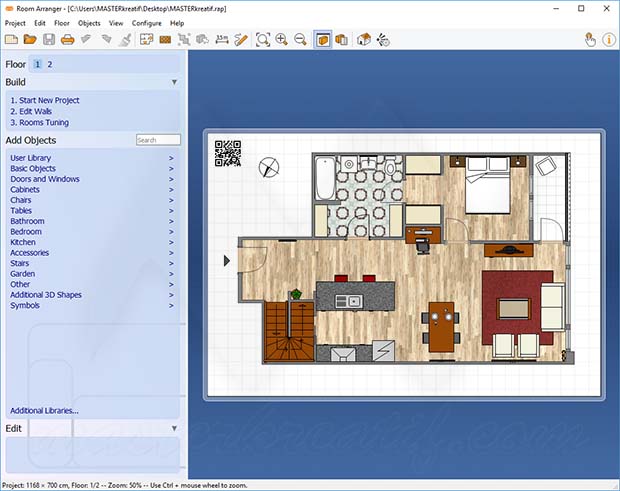Viewport: 620px width, 491px height.
Task: Expand the Garden category
Action: 92,274
